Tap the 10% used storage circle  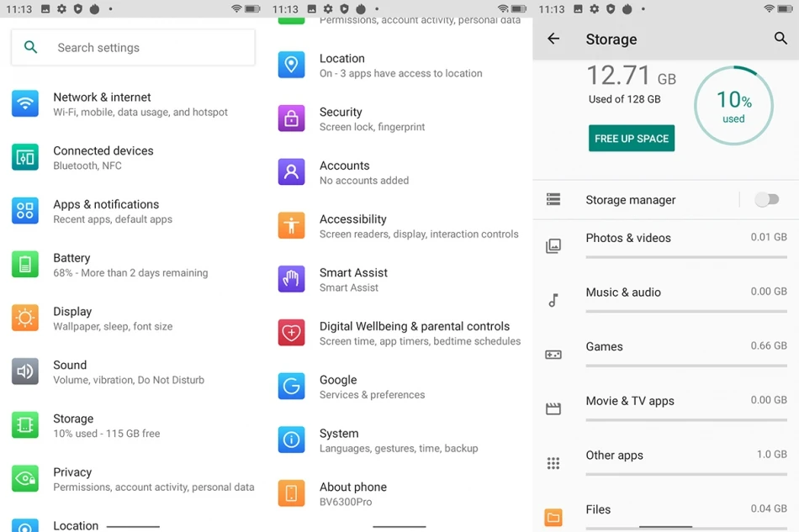coord(733,106)
